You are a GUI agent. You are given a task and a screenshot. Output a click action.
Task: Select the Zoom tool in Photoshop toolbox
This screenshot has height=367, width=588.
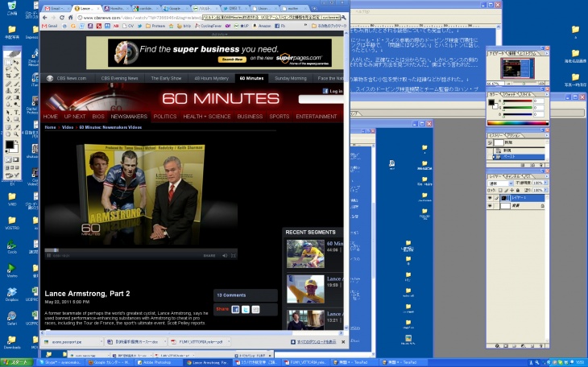tap(16, 134)
